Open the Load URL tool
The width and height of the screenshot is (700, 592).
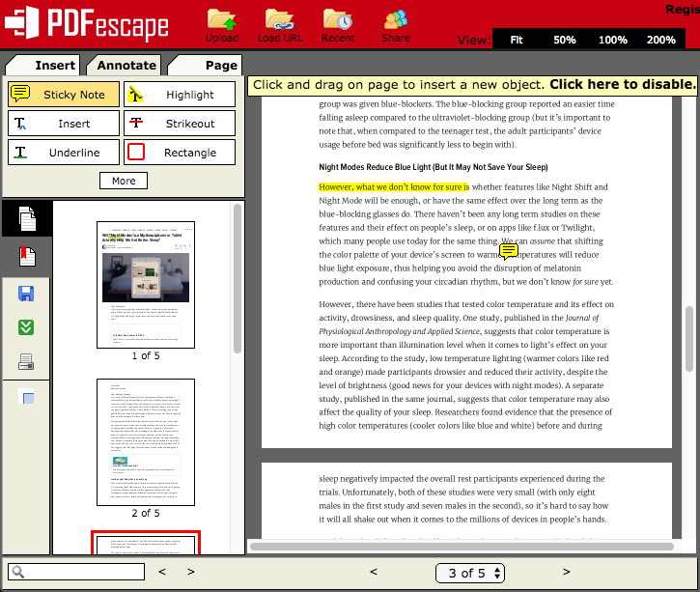280,24
